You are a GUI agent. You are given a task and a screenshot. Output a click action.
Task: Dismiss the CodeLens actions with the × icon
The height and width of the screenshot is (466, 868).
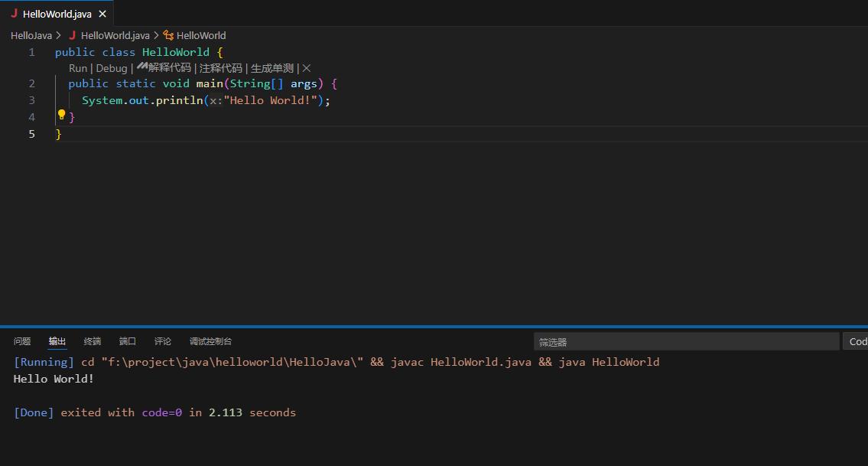coord(306,67)
